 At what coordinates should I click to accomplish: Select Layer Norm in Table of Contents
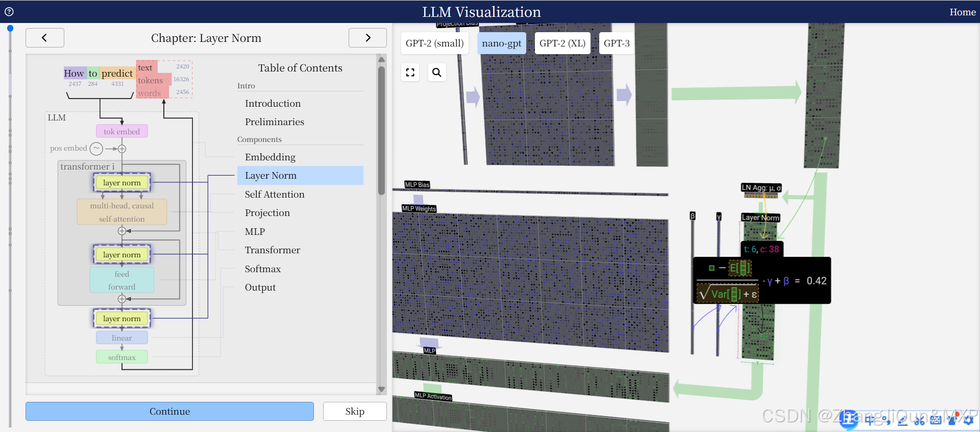click(x=300, y=176)
